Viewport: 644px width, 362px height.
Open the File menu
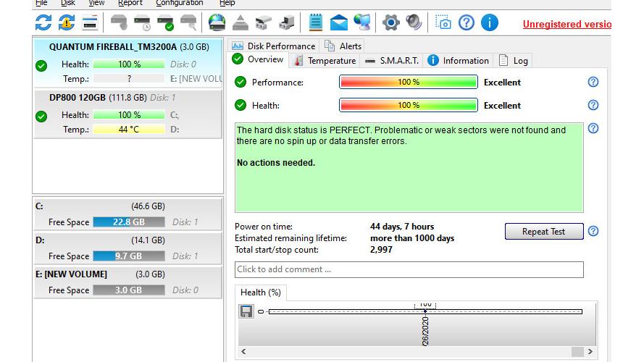(41, 3)
